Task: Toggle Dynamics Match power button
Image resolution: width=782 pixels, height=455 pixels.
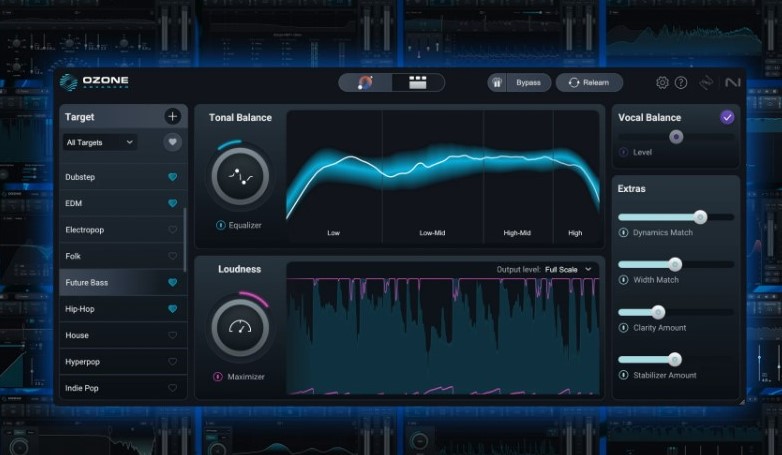Action: pos(623,232)
